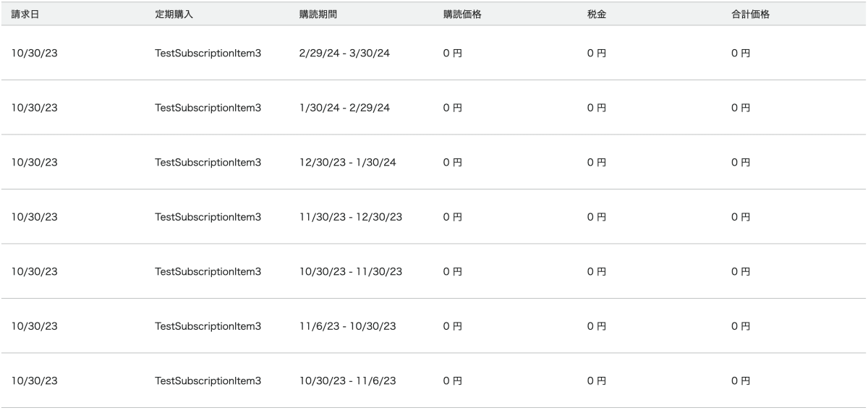Select TestSubscriptionItem3 in the 12/30/23 - 1/30/24 row

208,162
